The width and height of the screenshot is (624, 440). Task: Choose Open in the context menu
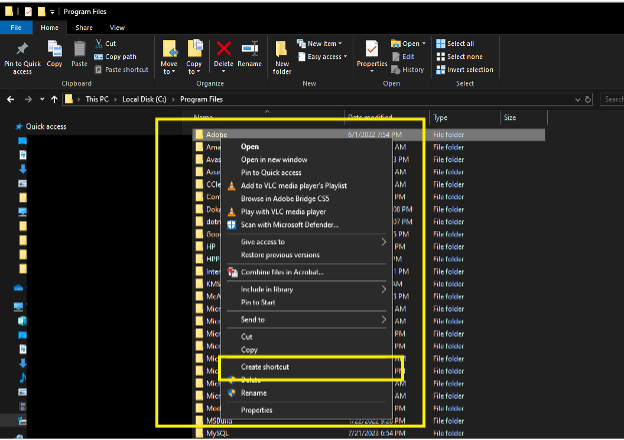(306, 146)
